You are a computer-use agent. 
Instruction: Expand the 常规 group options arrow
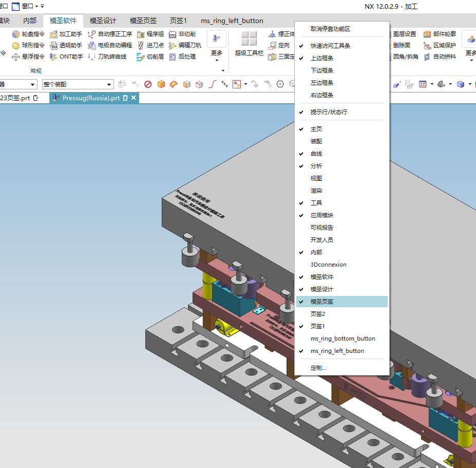tap(223, 70)
